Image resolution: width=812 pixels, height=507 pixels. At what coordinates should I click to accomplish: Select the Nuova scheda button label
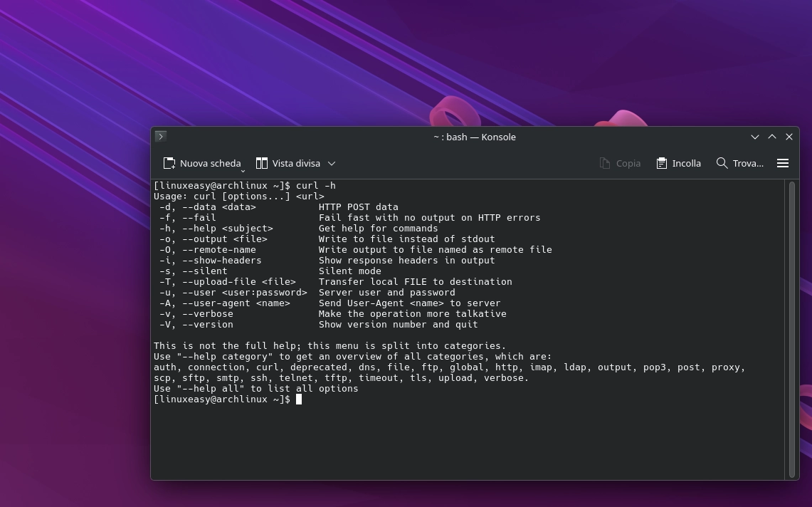coord(211,163)
